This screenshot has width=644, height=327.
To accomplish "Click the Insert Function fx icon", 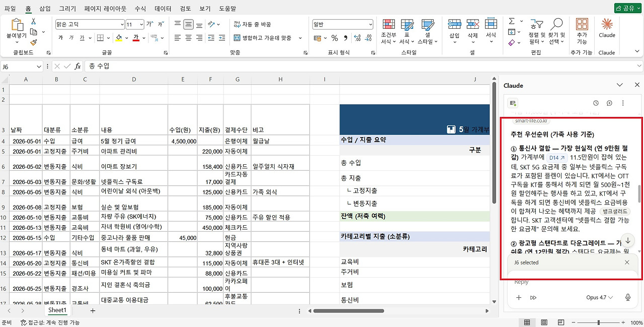I will [x=77, y=66].
